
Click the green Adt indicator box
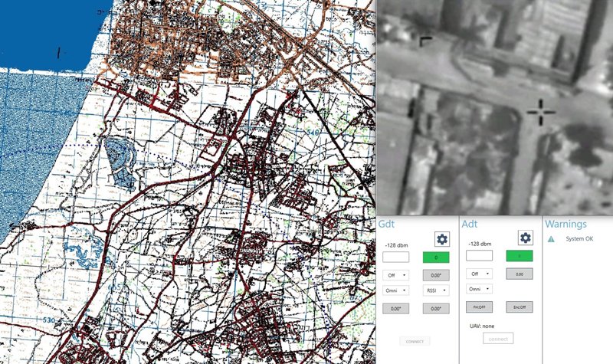519,257
